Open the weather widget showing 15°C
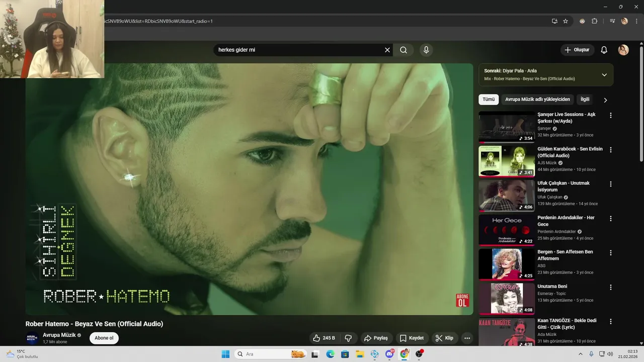This screenshot has width=644, height=362. (22, 354)
